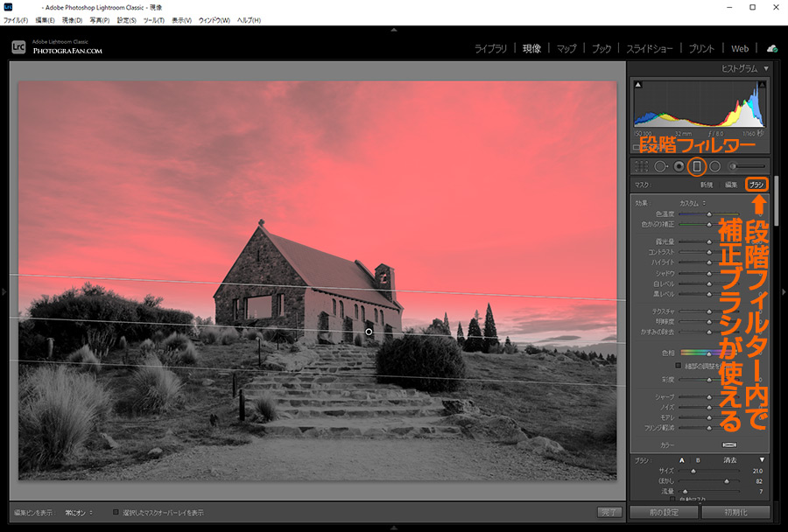
Task: Expand the brush options disclosure triangle
Action: click(x=762, y=459)
